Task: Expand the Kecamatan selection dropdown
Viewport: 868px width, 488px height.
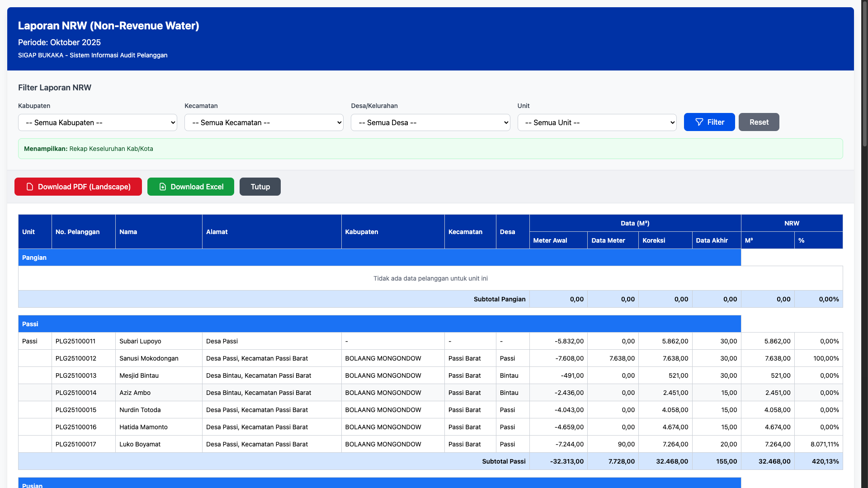Action: [x=264, y=122]
